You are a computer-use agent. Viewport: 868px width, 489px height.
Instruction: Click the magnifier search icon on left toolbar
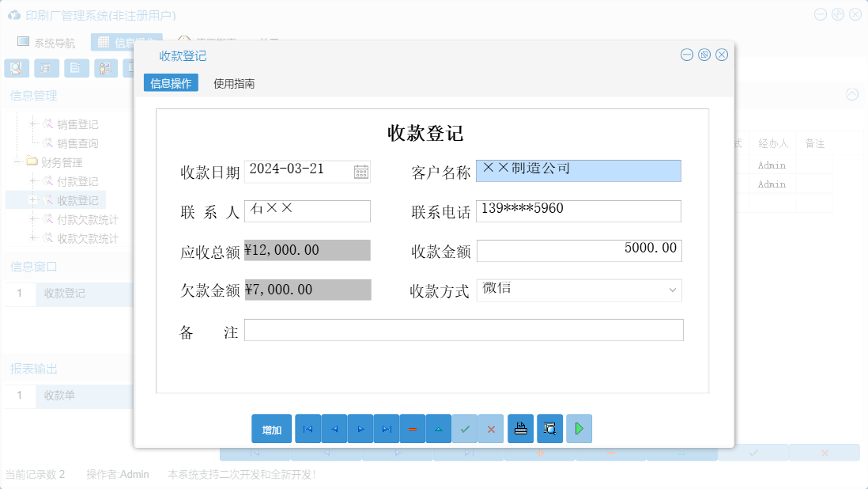pyautogui.click(x=16, y=68)
